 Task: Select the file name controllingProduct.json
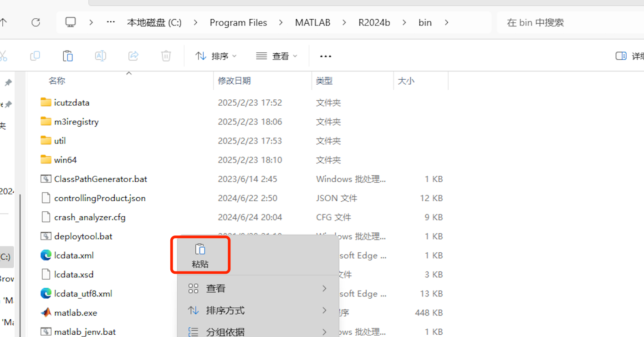[100, 198]
